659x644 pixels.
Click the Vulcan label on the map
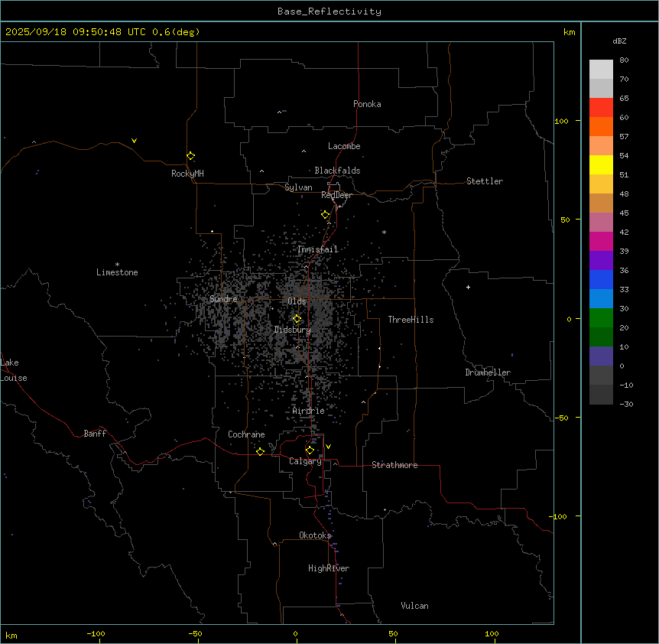(414, 606)
